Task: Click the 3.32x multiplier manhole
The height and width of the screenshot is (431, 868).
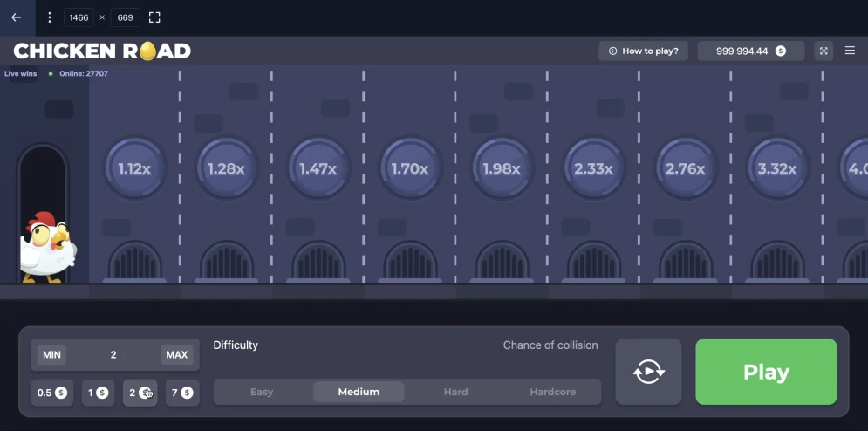Action: pyautogui.click(x=778, y=168)
